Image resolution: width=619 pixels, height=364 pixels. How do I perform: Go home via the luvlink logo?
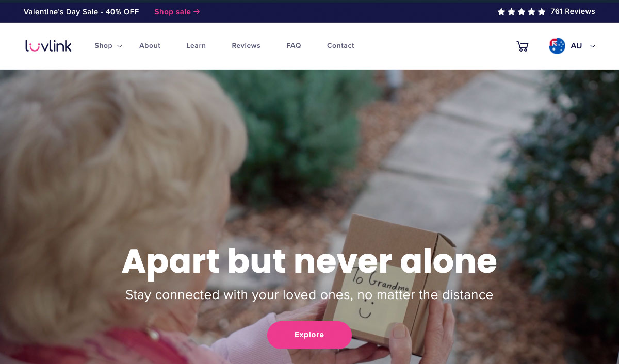click(48, 46)
